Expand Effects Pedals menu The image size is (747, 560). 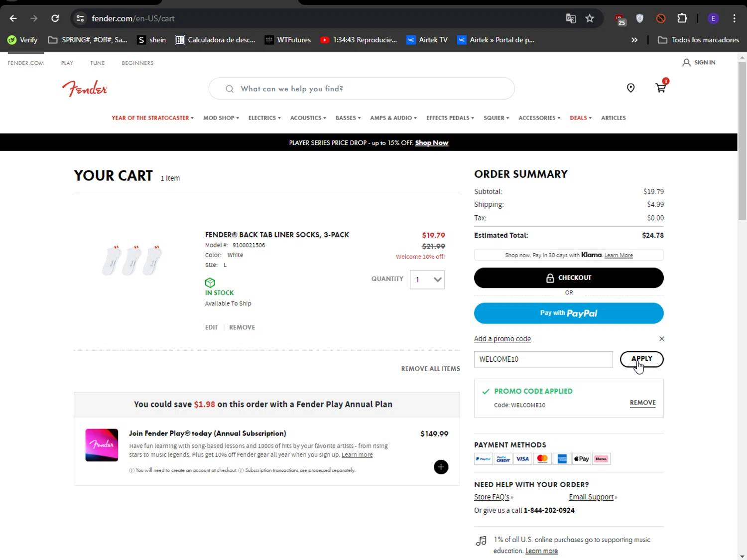click(x=450, y=118)
